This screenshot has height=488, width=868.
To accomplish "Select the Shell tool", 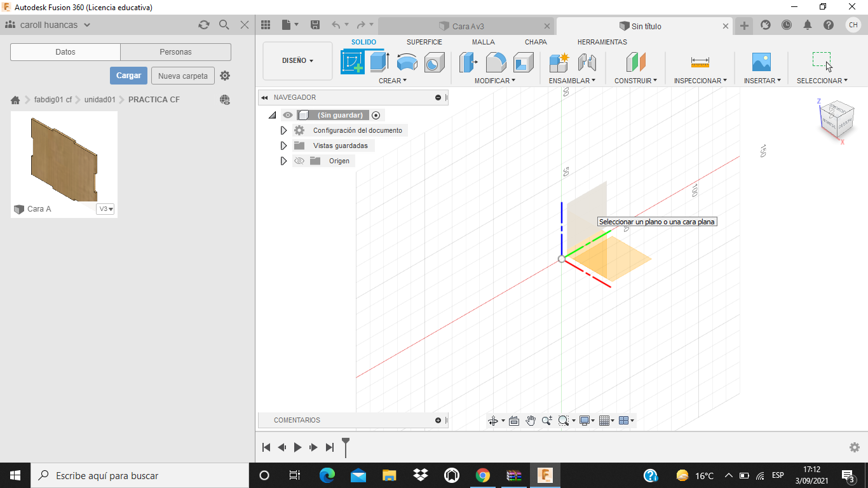I will tap(523, 62).
